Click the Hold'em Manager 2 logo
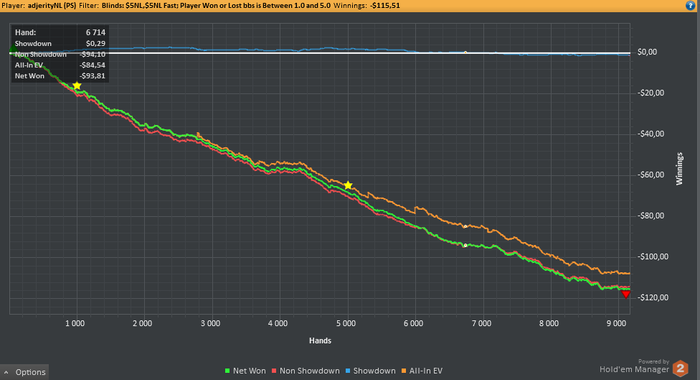This screenshot has height=380, width=700. pos(680,369)
